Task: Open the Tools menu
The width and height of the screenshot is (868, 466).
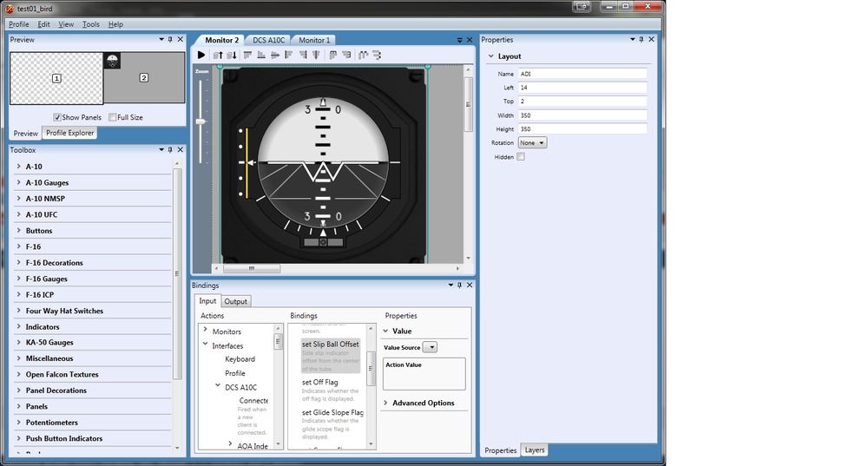Action: pos(91,24)
